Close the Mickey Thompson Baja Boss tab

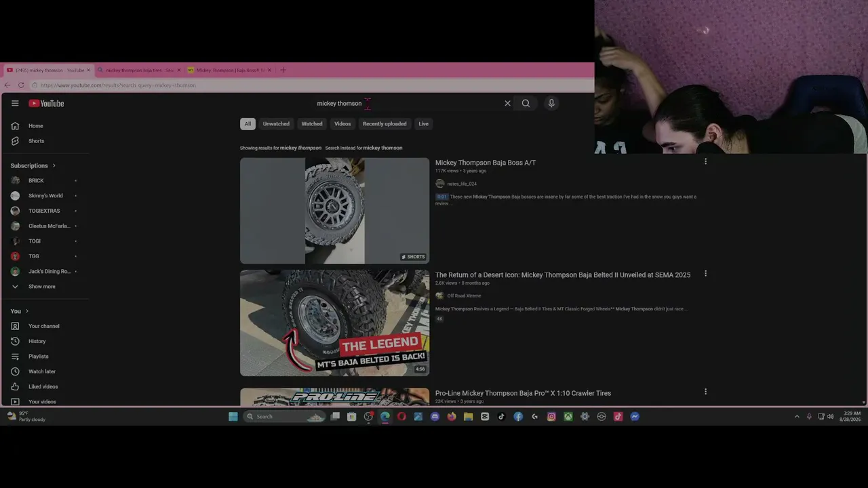pos(269,70)
